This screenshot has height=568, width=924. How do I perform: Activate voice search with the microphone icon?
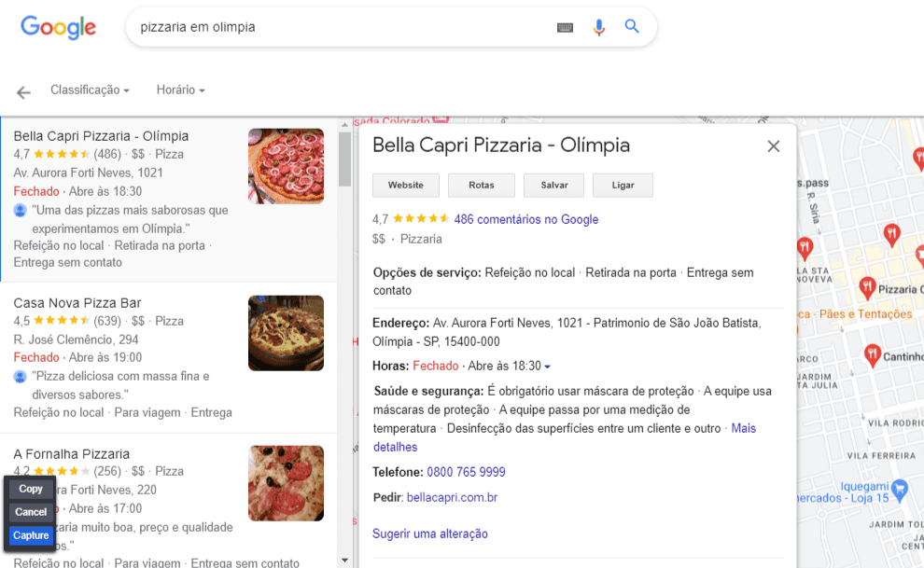pyautogui.click(x=598, y=27)
